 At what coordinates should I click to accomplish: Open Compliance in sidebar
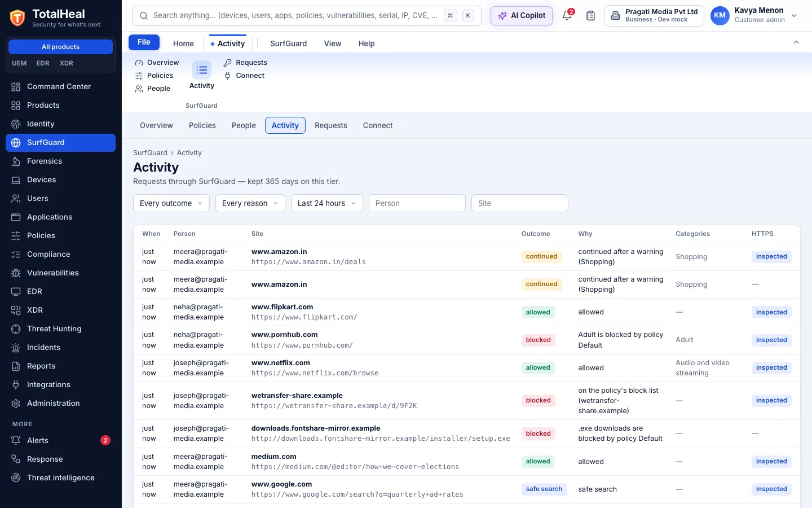pos(60,254)
